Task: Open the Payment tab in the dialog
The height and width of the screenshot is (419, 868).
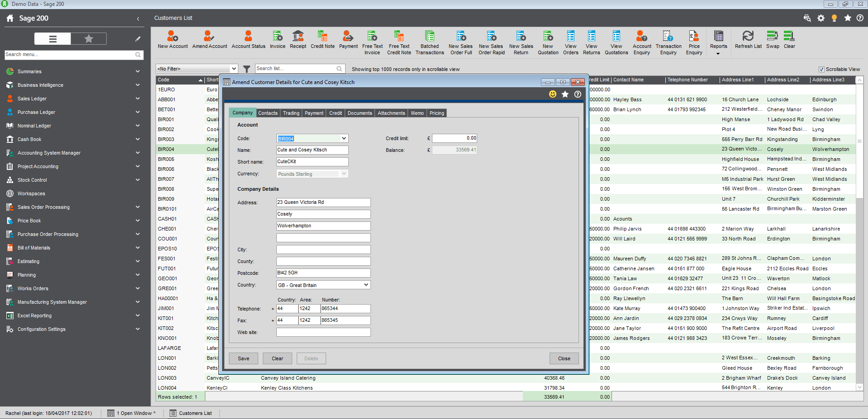Action: click(x=314, y=113)
